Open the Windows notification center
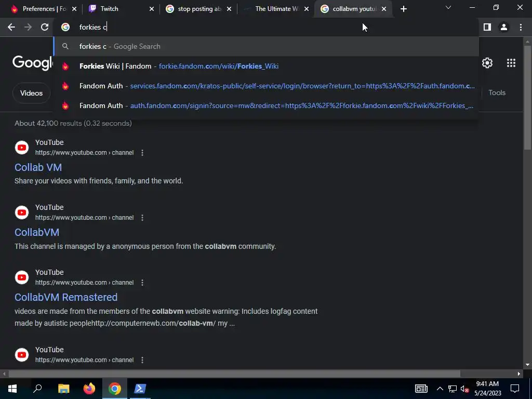This screenshot has width=532, height=399. pyautogui.click(x=515, y=389)
